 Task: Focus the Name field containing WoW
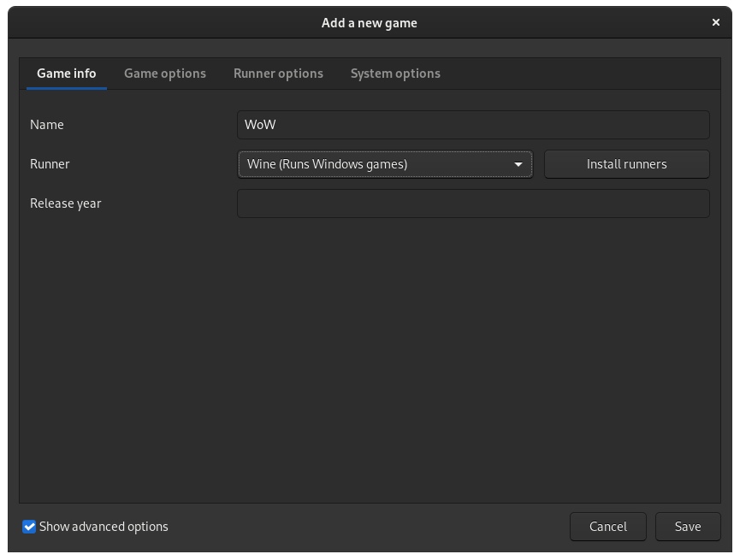(x=473, y=125)
